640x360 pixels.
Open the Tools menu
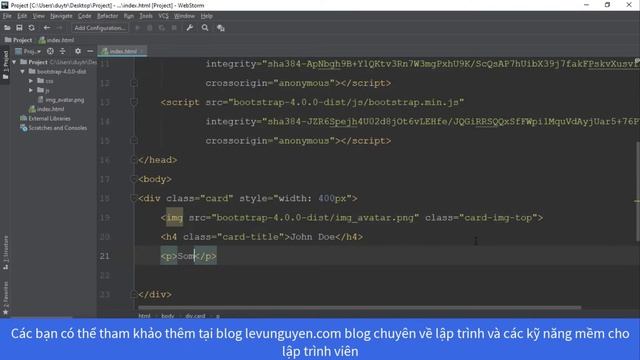146,16
